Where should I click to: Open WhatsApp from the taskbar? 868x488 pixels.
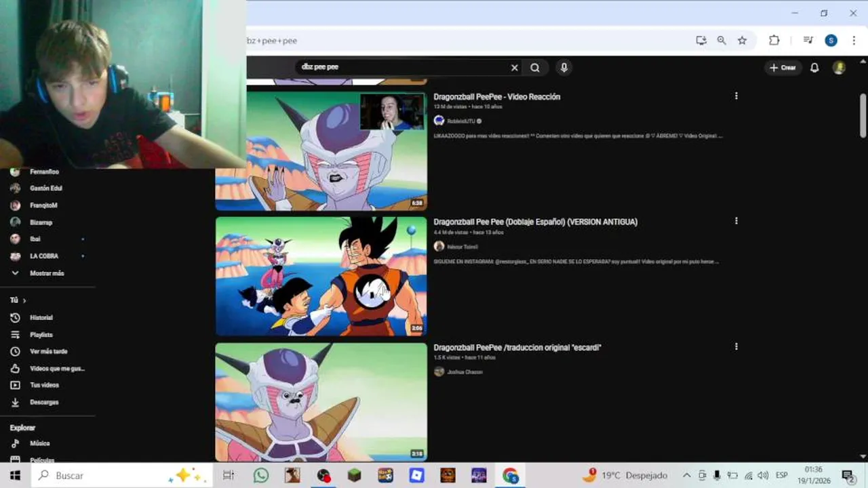point(261,476)
